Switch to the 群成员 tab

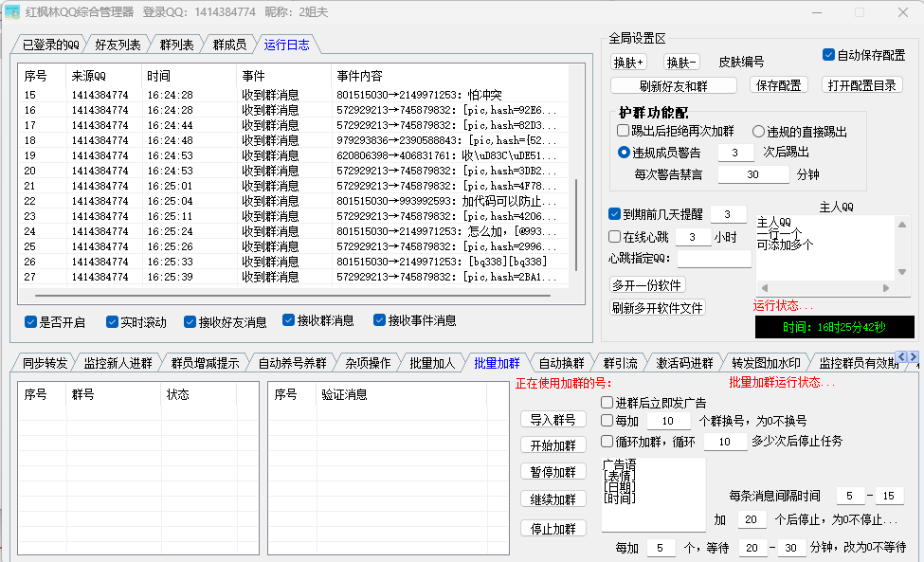pyautogui.click(x=229, y=45)
